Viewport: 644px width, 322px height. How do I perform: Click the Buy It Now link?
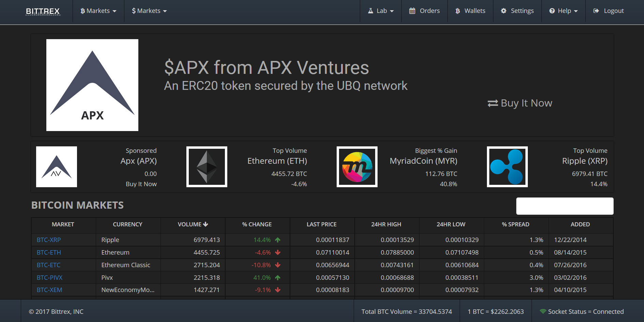tap(526, 103)
